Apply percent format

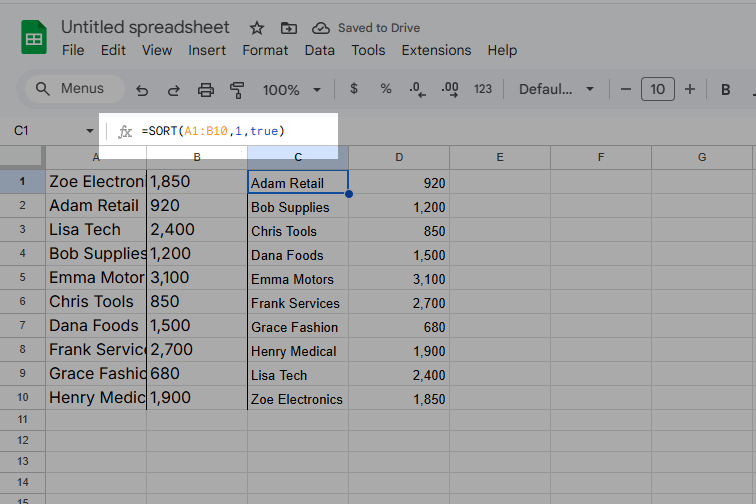[x=385, y=89]
